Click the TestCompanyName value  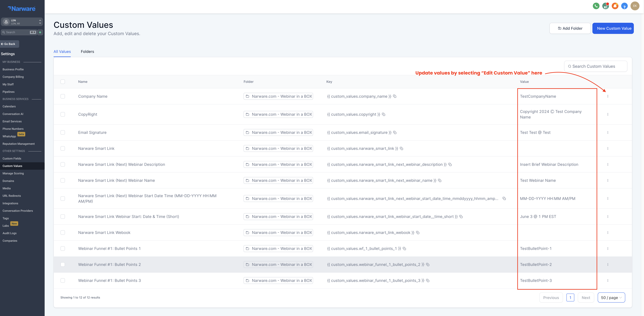pyautogui.click(x=538, y=96)
